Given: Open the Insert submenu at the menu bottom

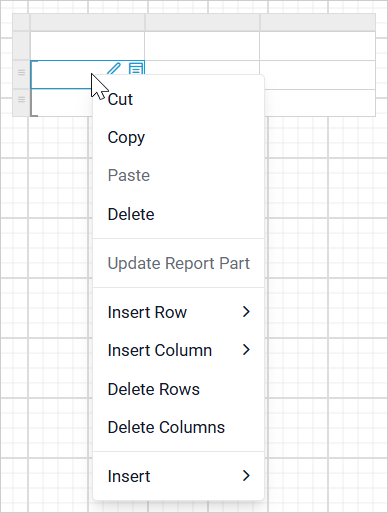Looking at the screenshot, I should [x=179, y=476].
